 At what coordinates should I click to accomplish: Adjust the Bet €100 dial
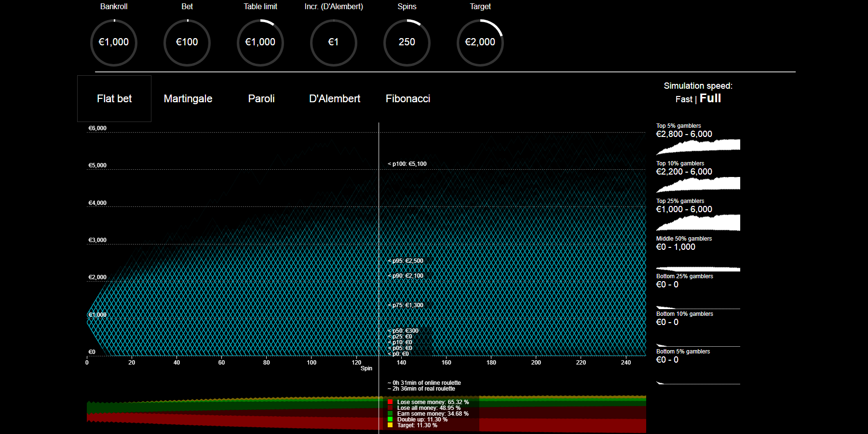(187, 42)
